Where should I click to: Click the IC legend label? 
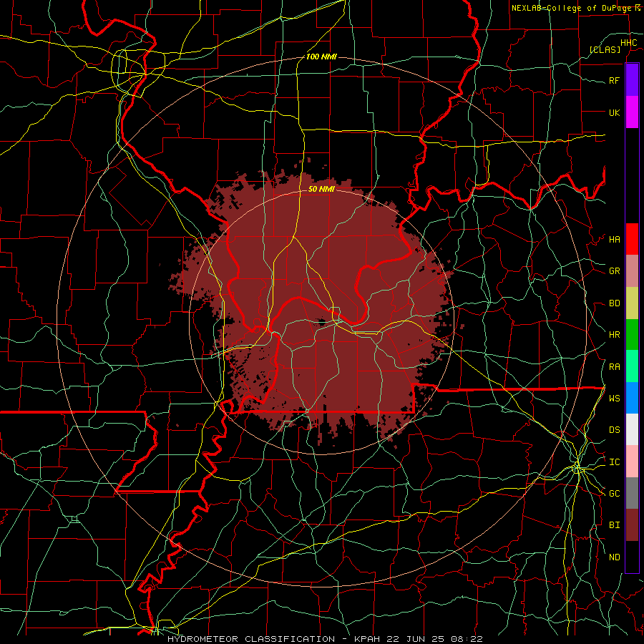pos(614,462)
